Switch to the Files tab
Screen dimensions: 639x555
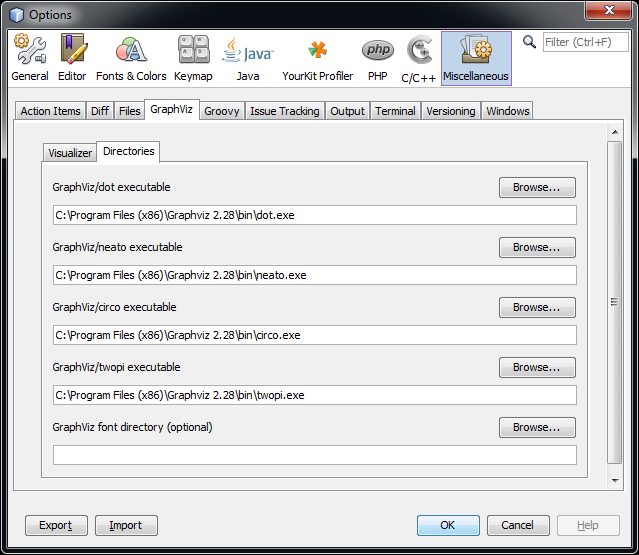(130, 111)
